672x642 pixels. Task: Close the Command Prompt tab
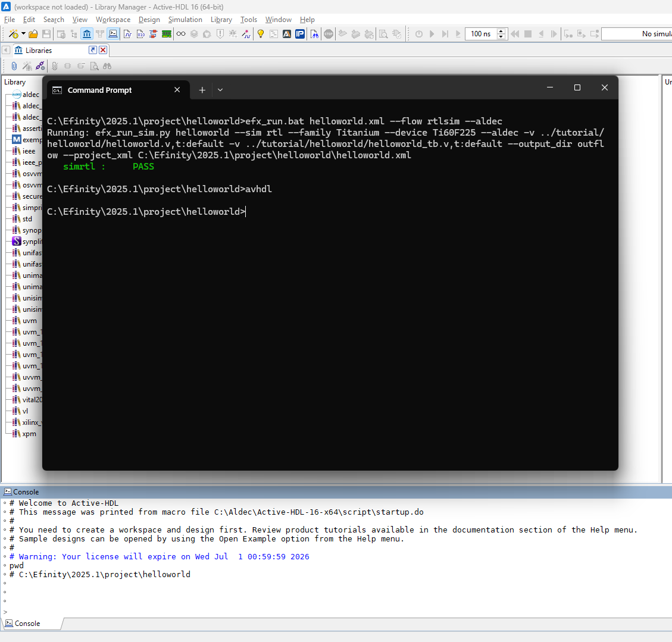point(177,89)
